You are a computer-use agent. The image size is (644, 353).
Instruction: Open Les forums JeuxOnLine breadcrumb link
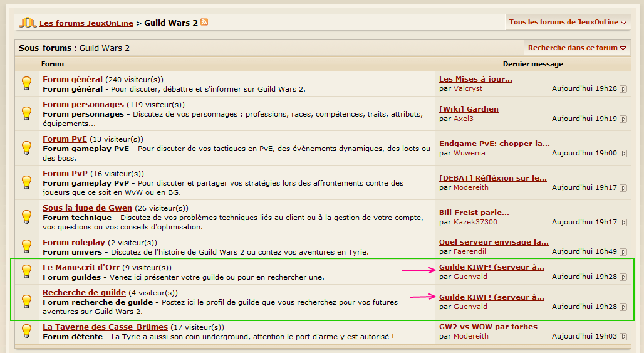point(86,23)
